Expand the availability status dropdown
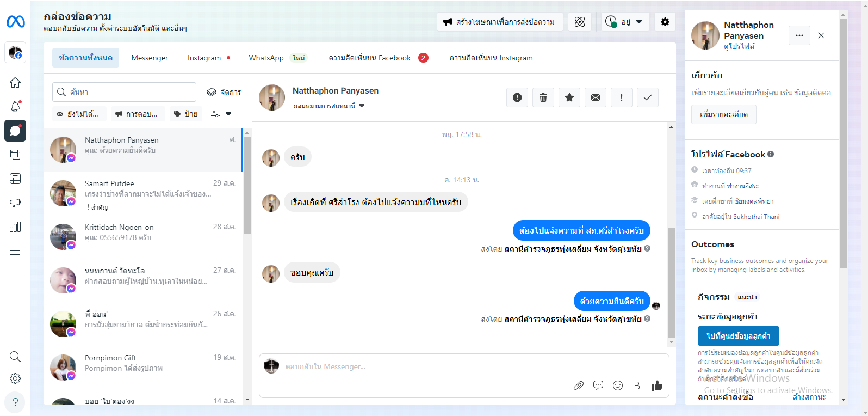868x416 pixels. pos(625,22)
